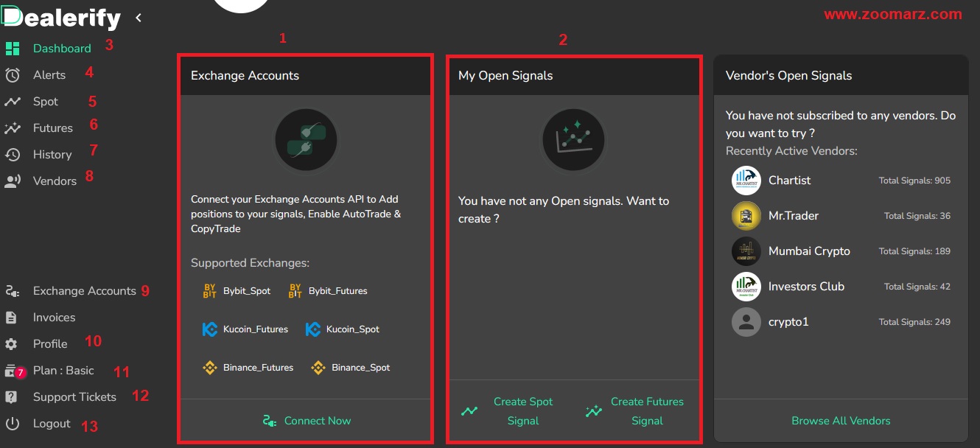Click the Kucoin_Futures exchange logo

coord(209,329)
